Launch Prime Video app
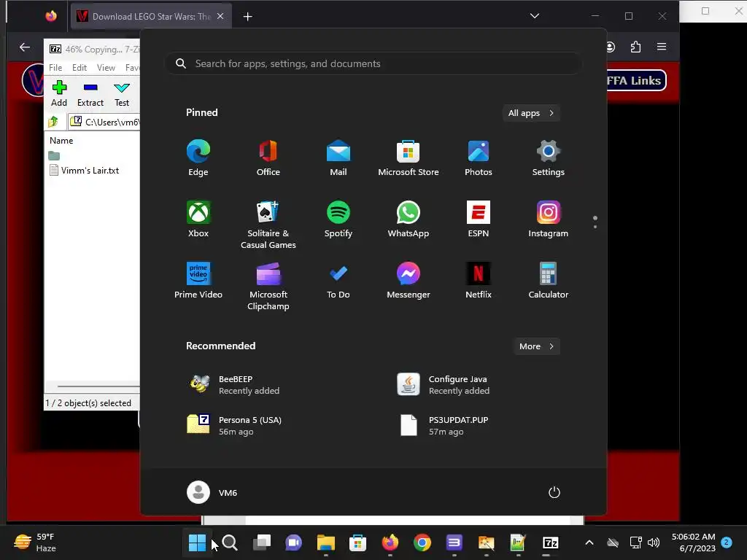This screenshot has height=560, width=747. 198,281
